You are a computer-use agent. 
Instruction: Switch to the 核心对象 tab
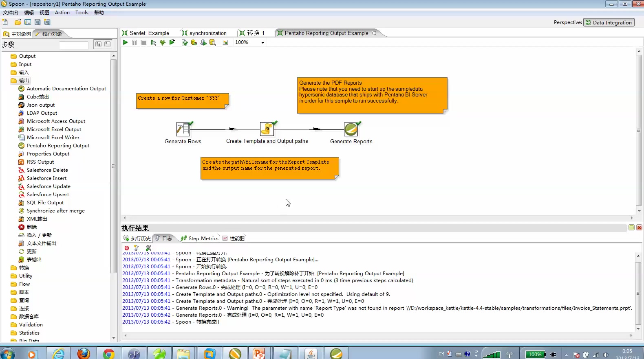tap(49, 34)
